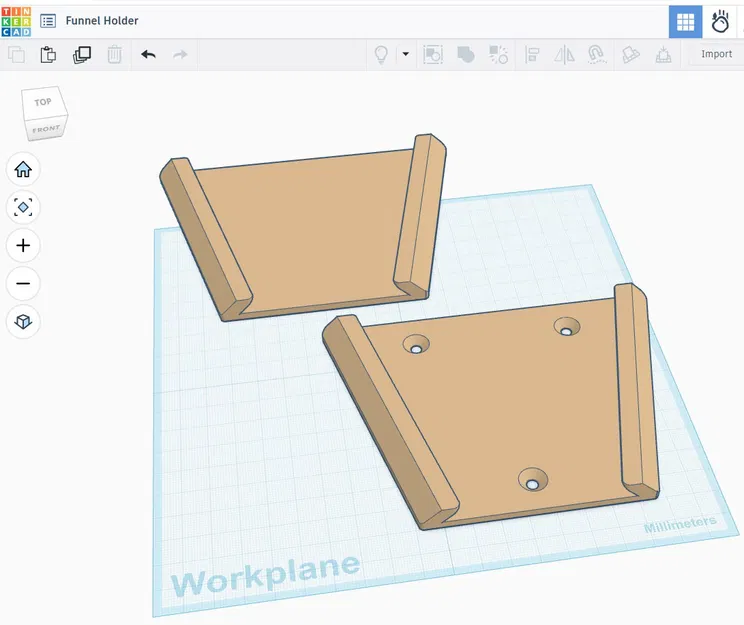This screenshot has height=625, width=744.
Task: Click the Tinkercad logo
Action: pos(16,22)
